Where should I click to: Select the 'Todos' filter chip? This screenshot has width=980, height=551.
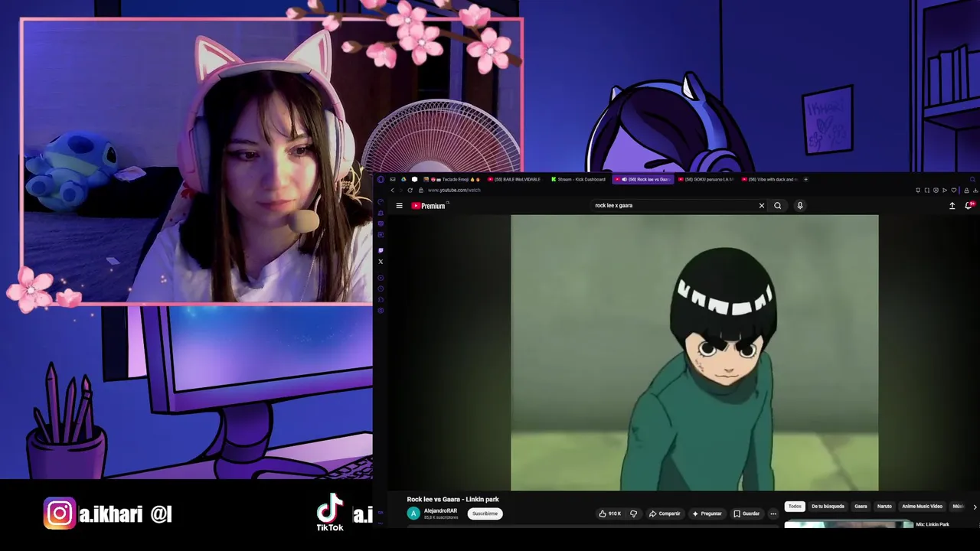pyautogui.click(x=795, y=506)
